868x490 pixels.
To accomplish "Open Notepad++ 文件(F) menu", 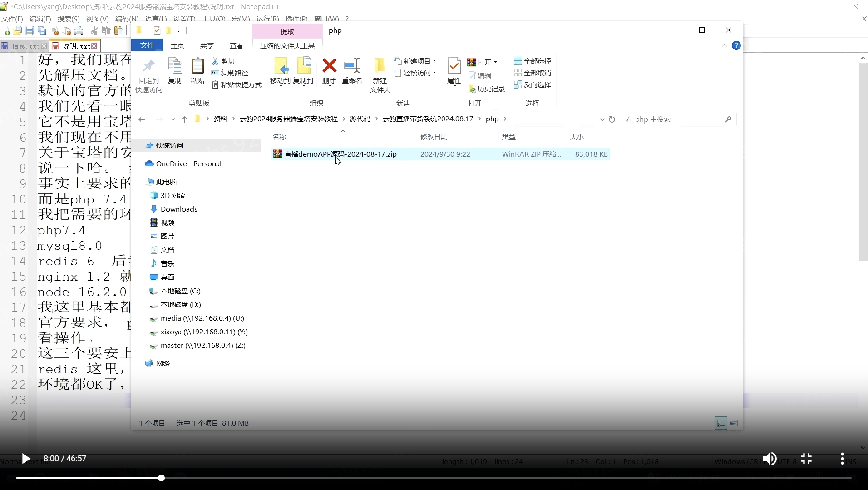I will point(12,19).
